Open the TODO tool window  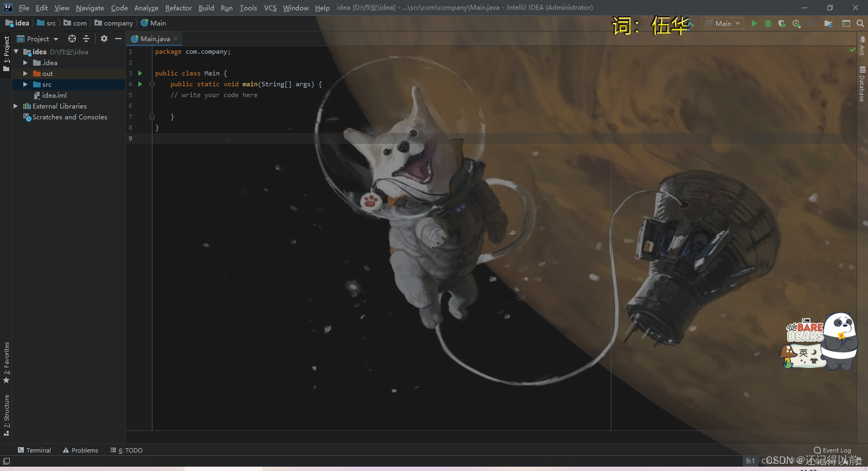click(126, 450)
